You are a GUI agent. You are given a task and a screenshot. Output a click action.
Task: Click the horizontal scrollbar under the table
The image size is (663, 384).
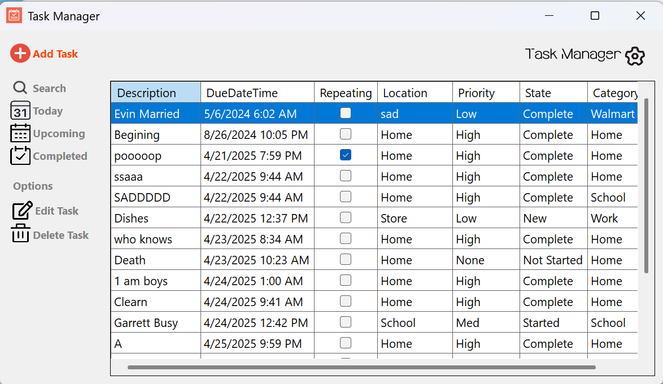pyautogui.click(x=362, y=367)
